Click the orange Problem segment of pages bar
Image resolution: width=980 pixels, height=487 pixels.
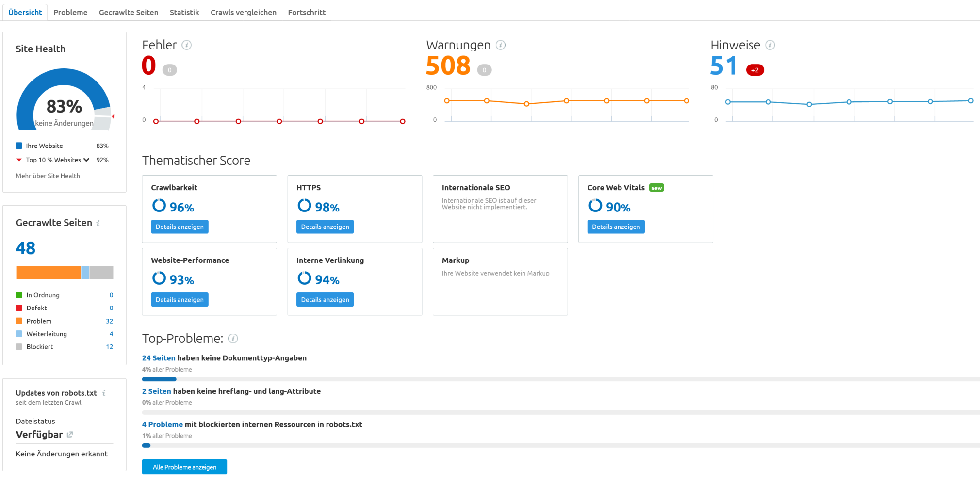[x=49, y=273]
